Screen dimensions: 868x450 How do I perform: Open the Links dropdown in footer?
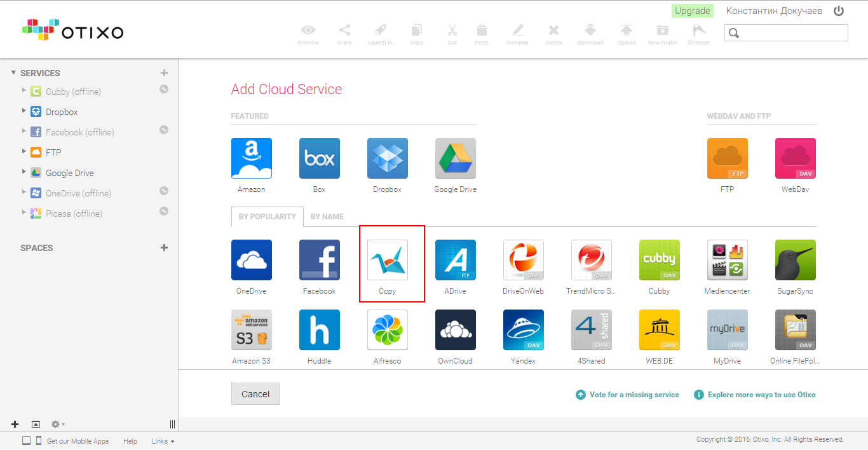163,441
